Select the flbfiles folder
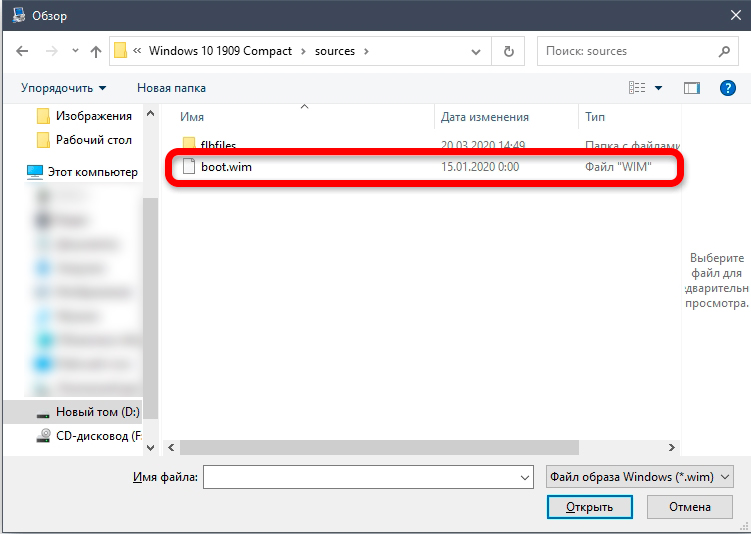Image resolution: width=751 pixels, height=534 pixels. [218, 145]
